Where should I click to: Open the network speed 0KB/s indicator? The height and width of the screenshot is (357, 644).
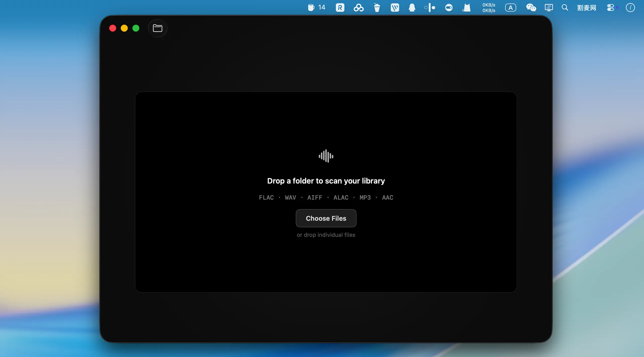click(x=489, y=8)
